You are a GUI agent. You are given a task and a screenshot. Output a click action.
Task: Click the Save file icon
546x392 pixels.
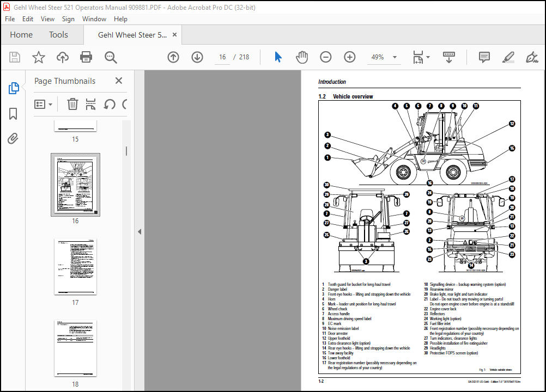coord(15,57)
